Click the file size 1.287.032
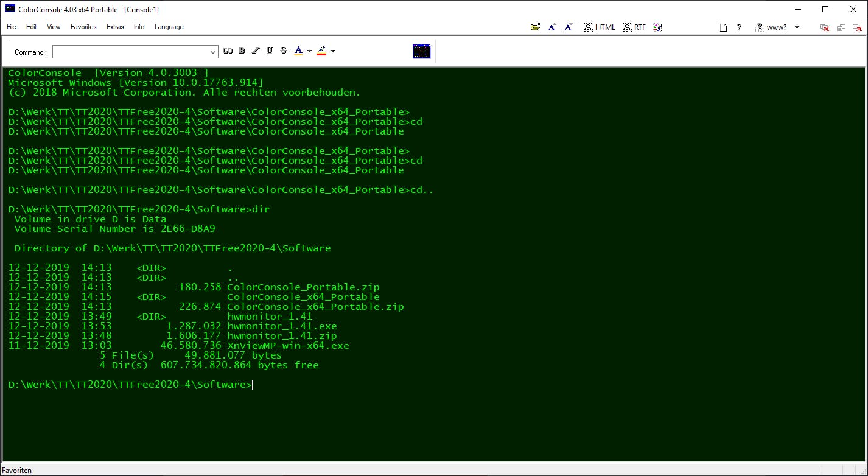 tap(194, 326)
